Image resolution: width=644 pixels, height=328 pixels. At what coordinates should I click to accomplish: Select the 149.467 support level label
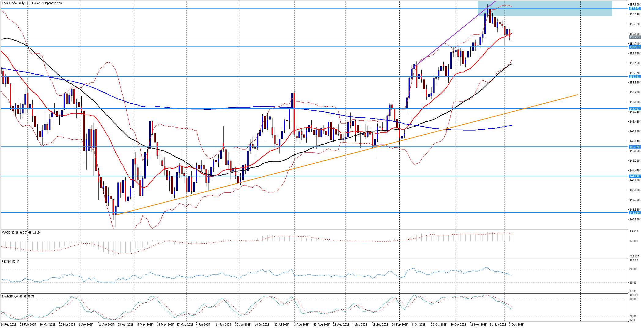tap(634, 109)
